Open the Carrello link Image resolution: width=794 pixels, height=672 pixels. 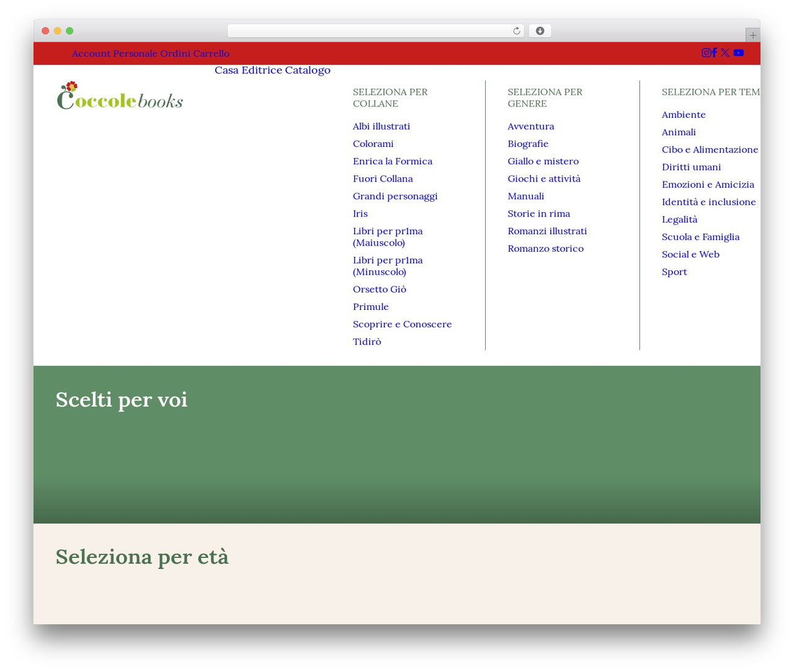(x=211, y=53)
